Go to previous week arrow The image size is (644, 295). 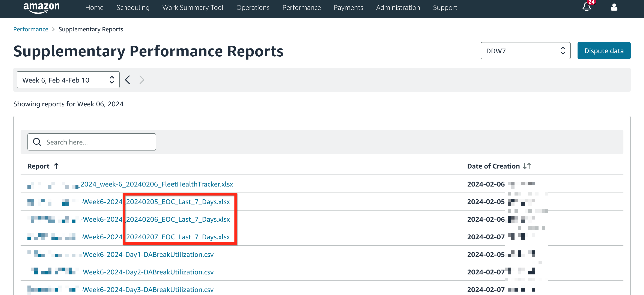[x=128, y=80]
